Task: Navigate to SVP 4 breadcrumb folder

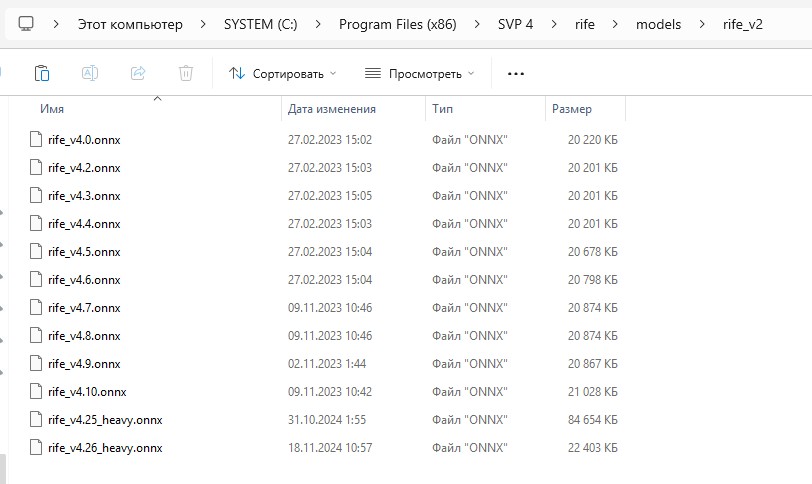Action: pos(516,24)
